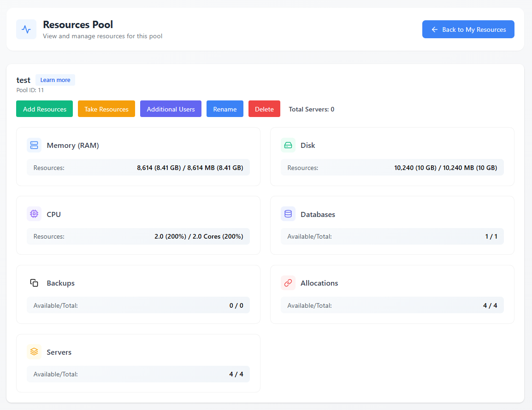Click the CPU value '2.0 (200%) / 2.0 Cores (200%)'
Image resolution: width=532 pixels, height=410 pixels.
click(x=199, y=236)
